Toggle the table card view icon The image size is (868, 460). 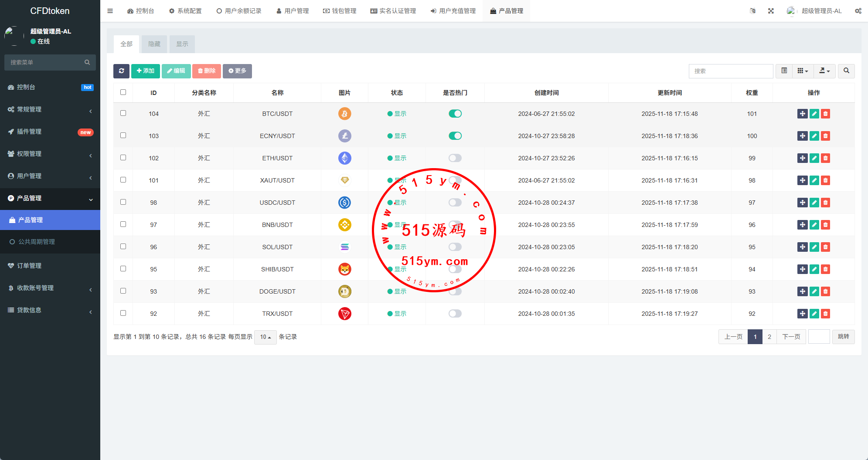784,71
